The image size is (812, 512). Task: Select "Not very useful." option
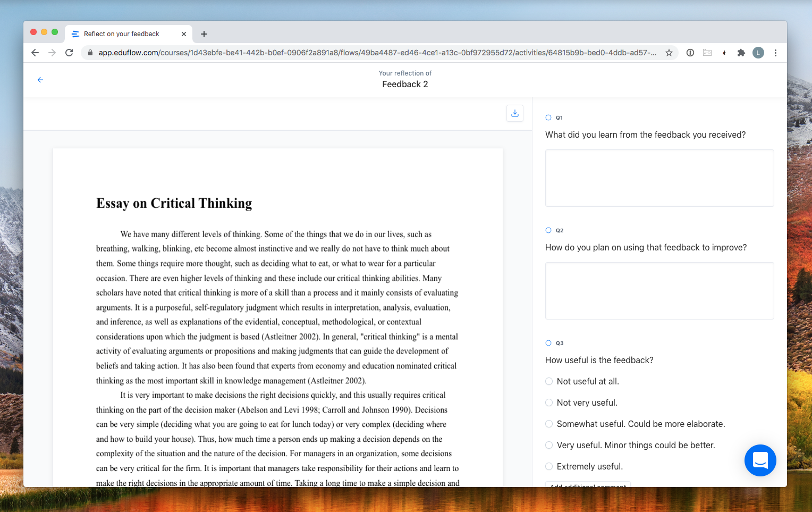(x=549, y=402)
